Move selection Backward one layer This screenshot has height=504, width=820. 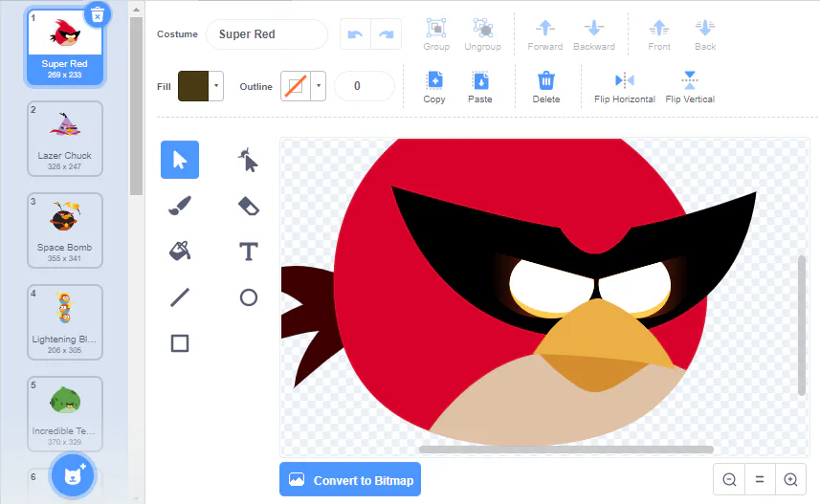coord(594,35)
